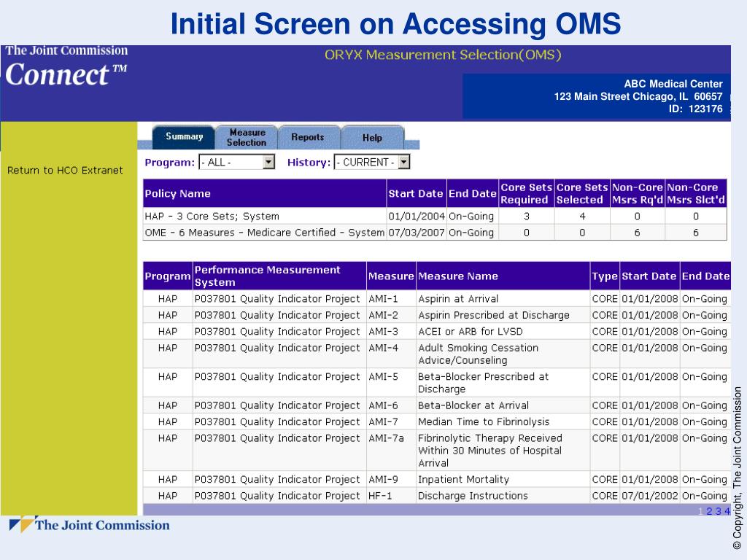Open the Summary tab
Image resolution: width=747 pixels, height=560 pixels.
(x=184, y=136)
